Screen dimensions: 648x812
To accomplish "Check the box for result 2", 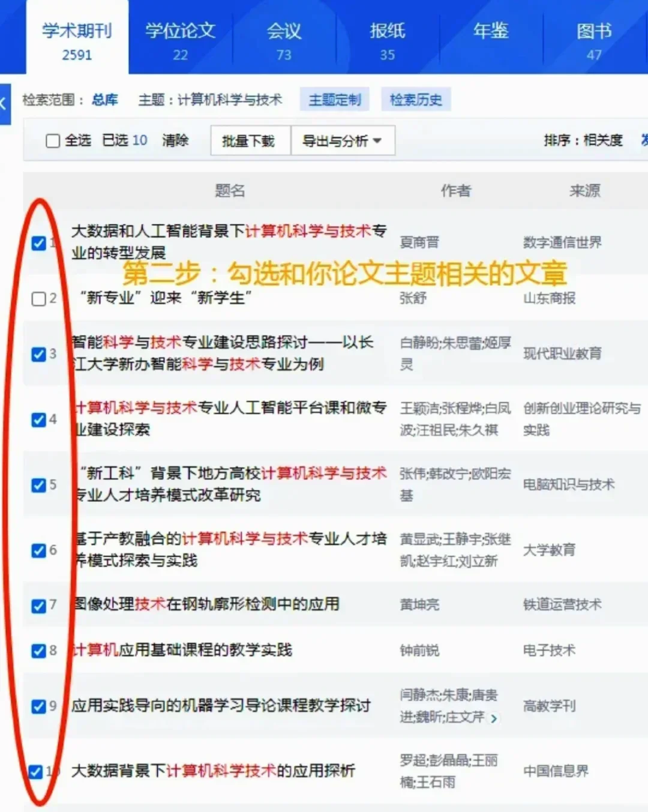I will (38, 298).
